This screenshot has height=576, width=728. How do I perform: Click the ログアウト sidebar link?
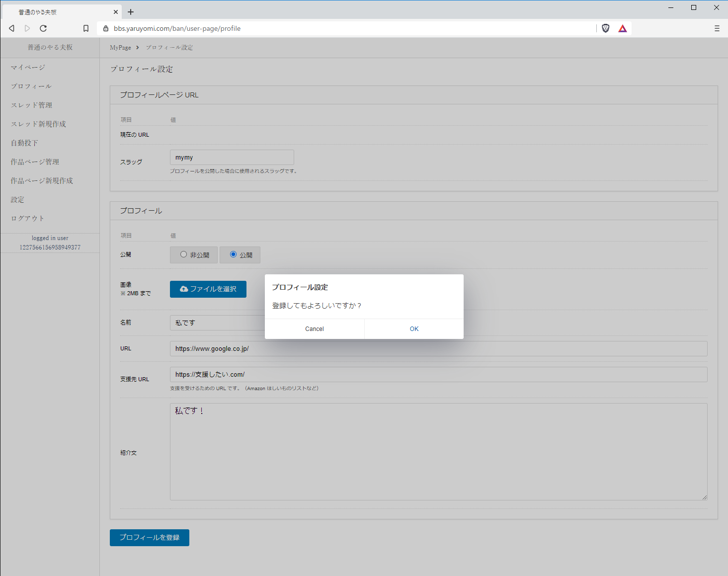[x=27, y=218]
